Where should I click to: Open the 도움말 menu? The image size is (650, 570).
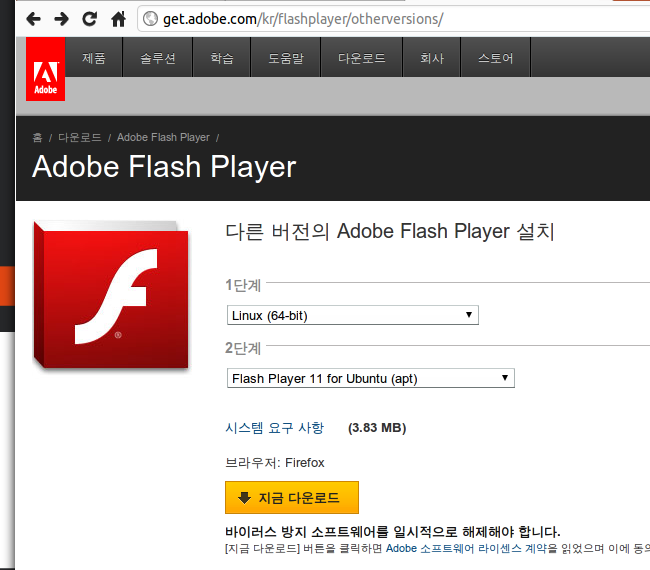pos(286,57)
